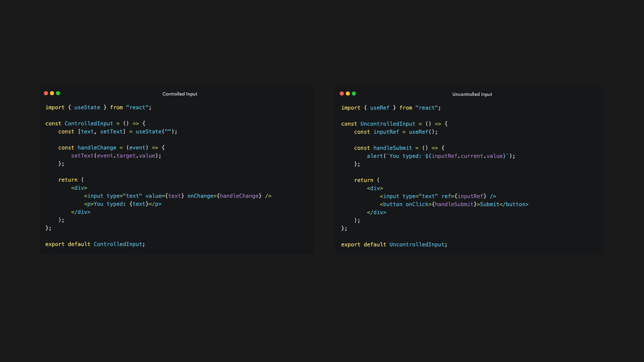Viewport: 644px width, 362px height.
Task: Click the closing </div> tag in Uncontrolled Input
Action: [377, 212]
